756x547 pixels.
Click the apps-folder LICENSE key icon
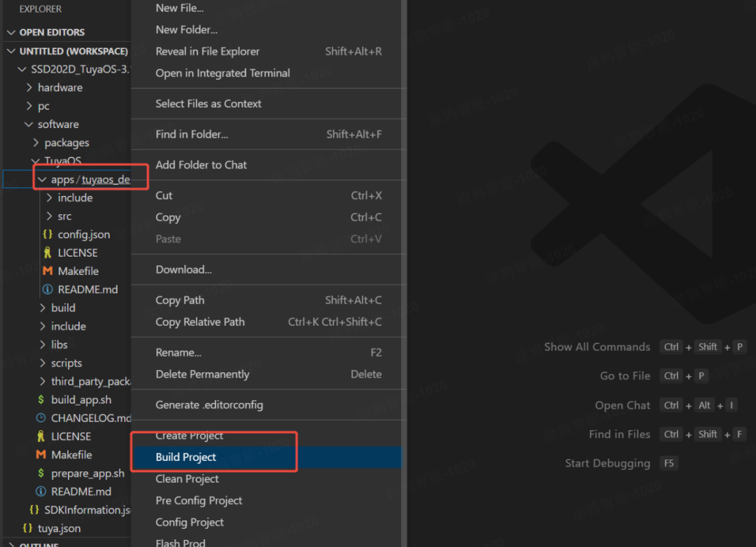(x=48, y=253)
